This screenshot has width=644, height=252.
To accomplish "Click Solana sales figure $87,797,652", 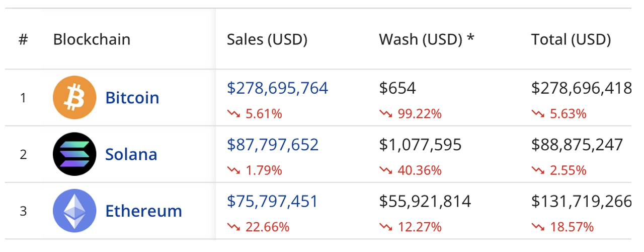I will pos(273,145).
